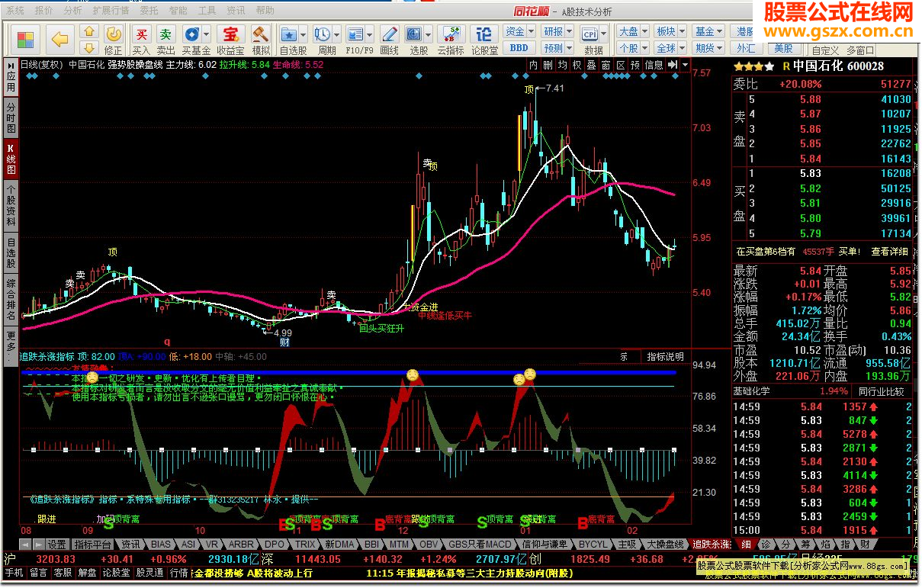Toggle the 窗 window button
Image resolution: width=922 pixels, height=588 pixels.
coord(606,66)
